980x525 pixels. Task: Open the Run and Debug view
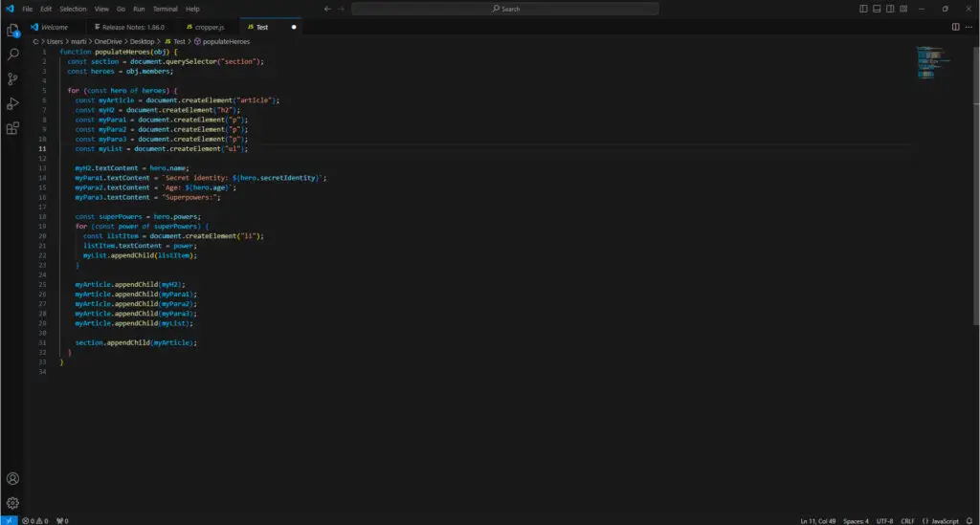[x=12, y=103]
